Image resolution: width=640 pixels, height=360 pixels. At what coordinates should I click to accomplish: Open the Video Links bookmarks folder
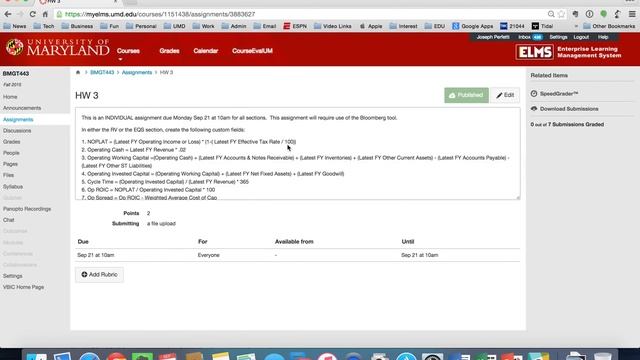pos(333,26)
